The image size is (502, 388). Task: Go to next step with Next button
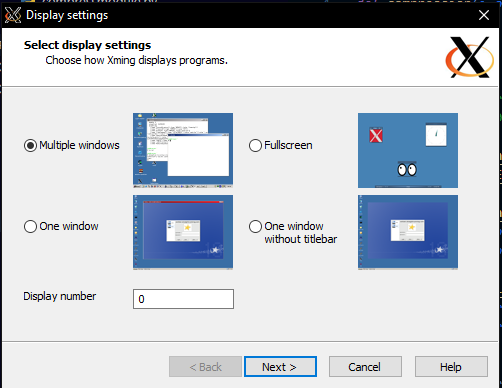click(280, 367)
